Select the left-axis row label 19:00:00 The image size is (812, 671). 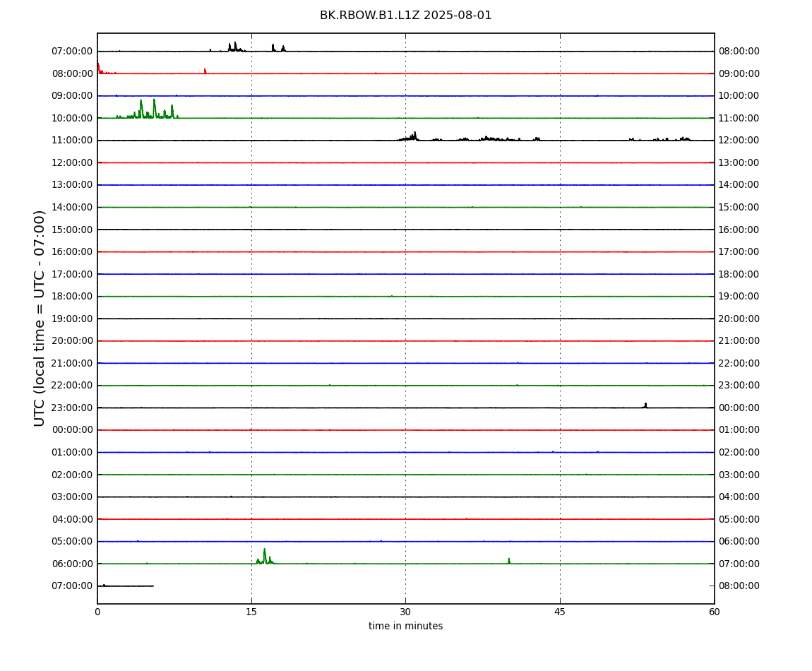pyautogui.click(x=73, y=319)
